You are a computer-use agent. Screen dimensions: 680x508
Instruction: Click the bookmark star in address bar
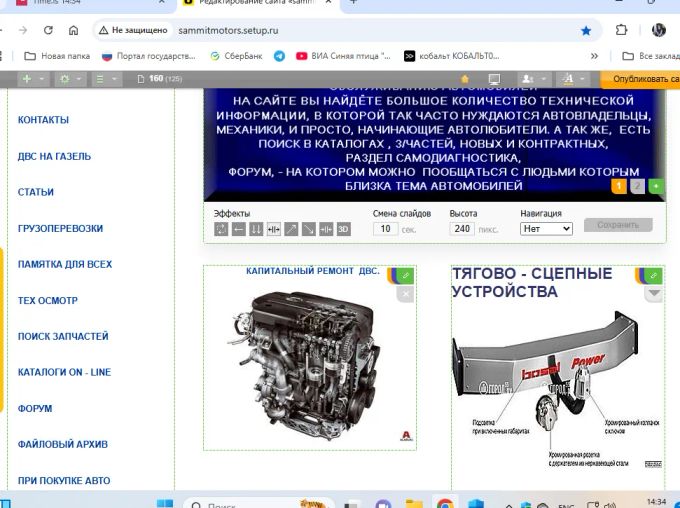[586, 30]
